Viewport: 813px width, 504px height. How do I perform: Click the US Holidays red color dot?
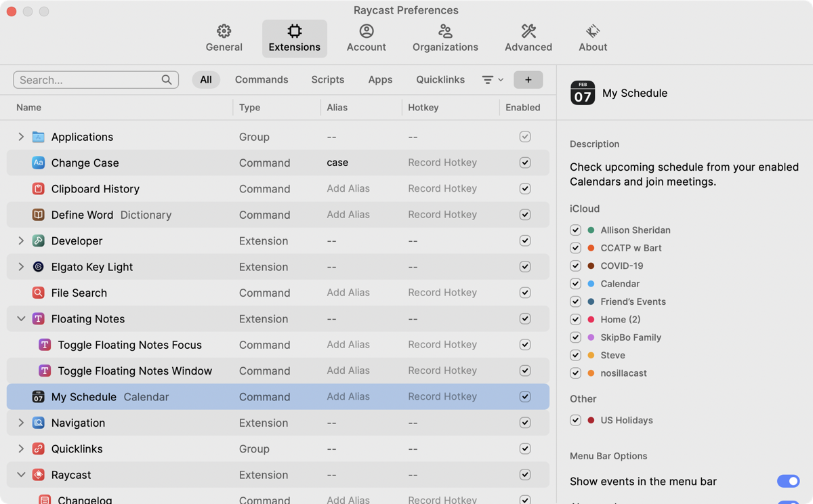[x=591, y=421]
